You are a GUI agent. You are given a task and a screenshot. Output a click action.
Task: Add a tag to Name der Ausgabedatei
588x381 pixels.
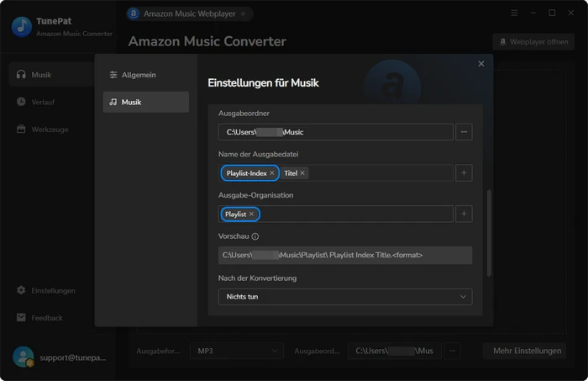coord(464,173)
